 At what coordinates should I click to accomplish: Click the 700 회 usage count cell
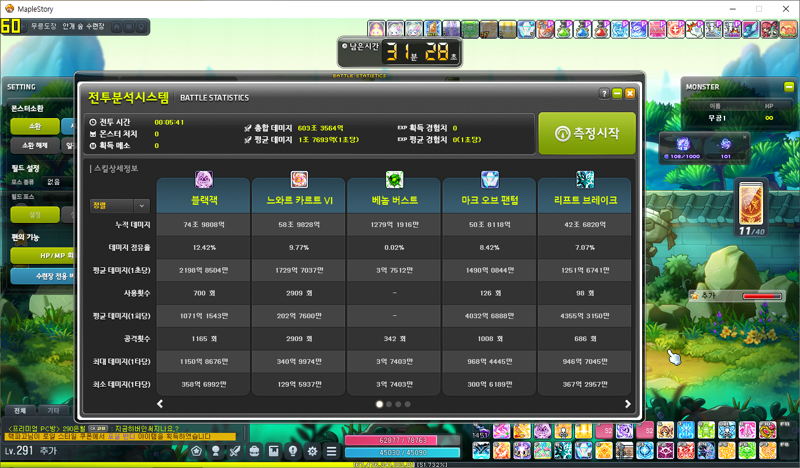(x=204, y=293)
